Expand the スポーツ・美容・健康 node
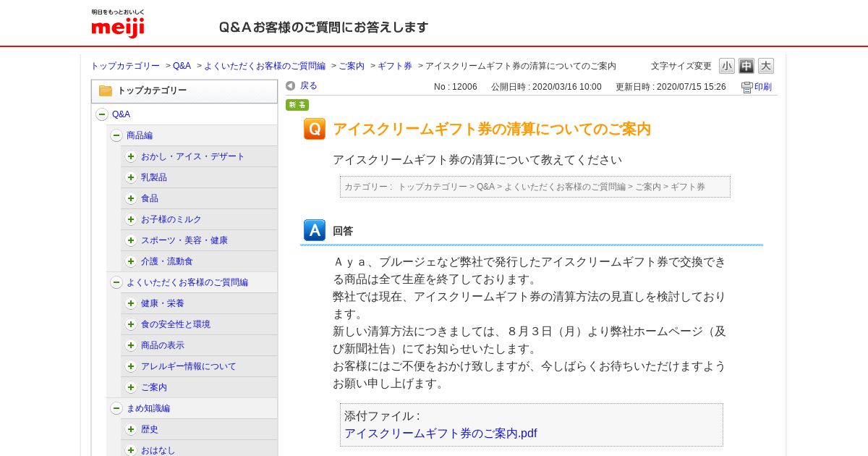Screen dimensions: 868x456 pos(131,240)
